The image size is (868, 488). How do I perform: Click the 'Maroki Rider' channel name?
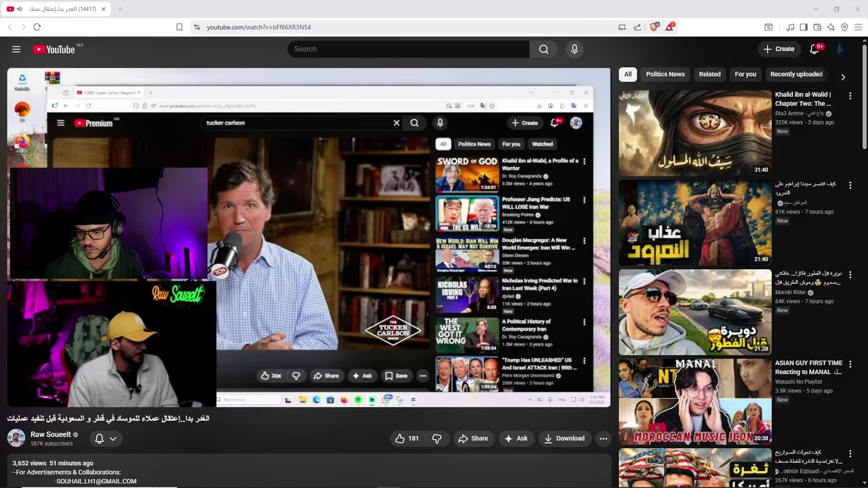(791, 292)
